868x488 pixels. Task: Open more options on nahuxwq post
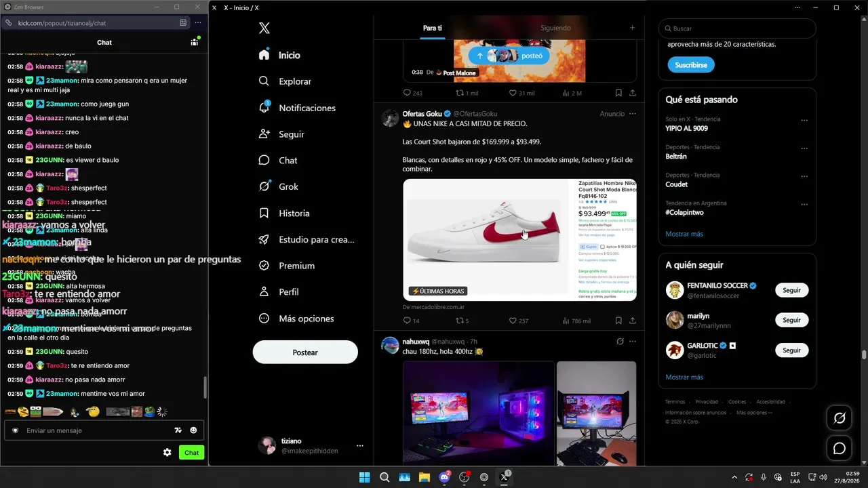click(633, 342)
